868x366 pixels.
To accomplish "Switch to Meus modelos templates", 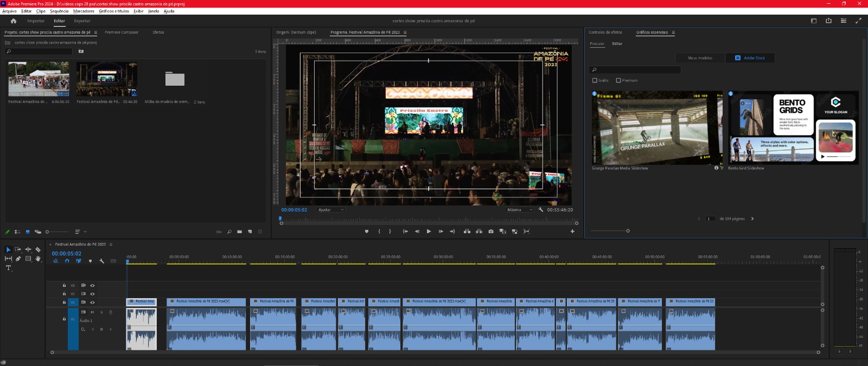I will 700,58.
